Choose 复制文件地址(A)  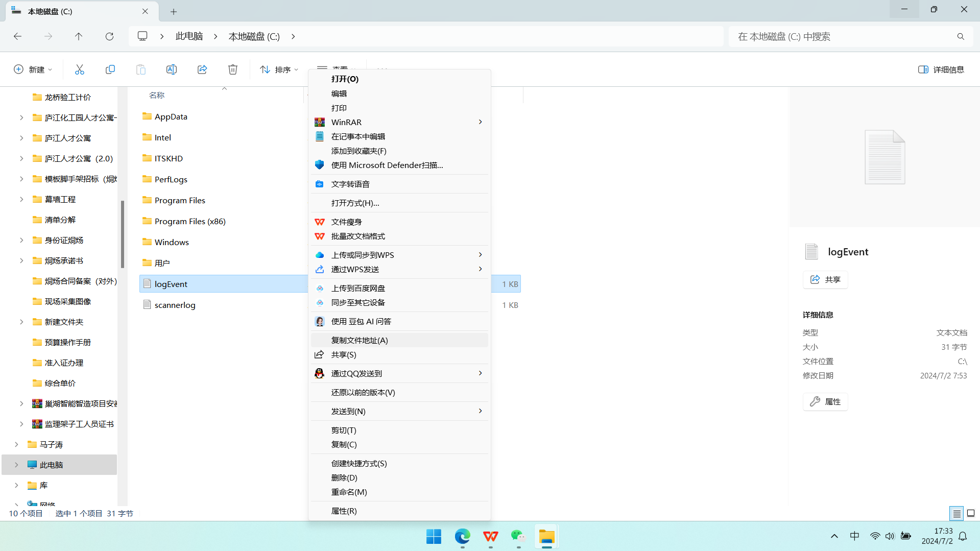(399, 340)
